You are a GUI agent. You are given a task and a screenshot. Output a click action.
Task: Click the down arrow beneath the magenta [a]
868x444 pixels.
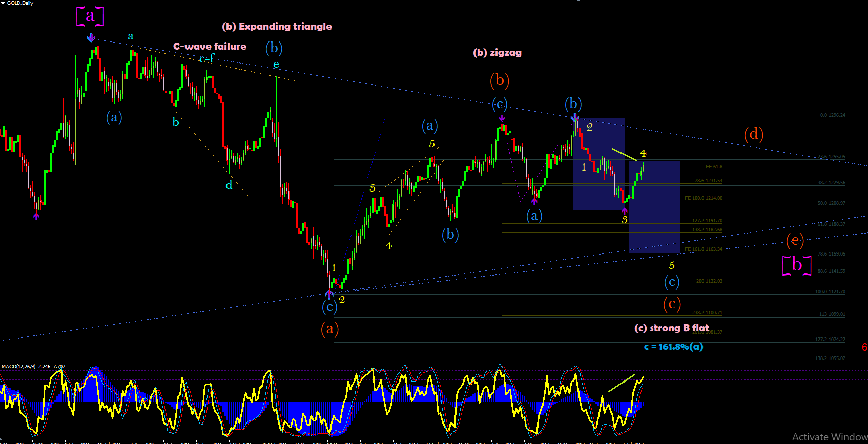tap(91, 37)
